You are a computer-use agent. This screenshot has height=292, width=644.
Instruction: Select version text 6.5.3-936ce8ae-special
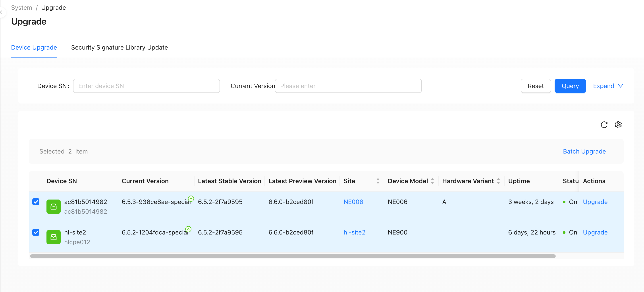(x=156, y=202)
